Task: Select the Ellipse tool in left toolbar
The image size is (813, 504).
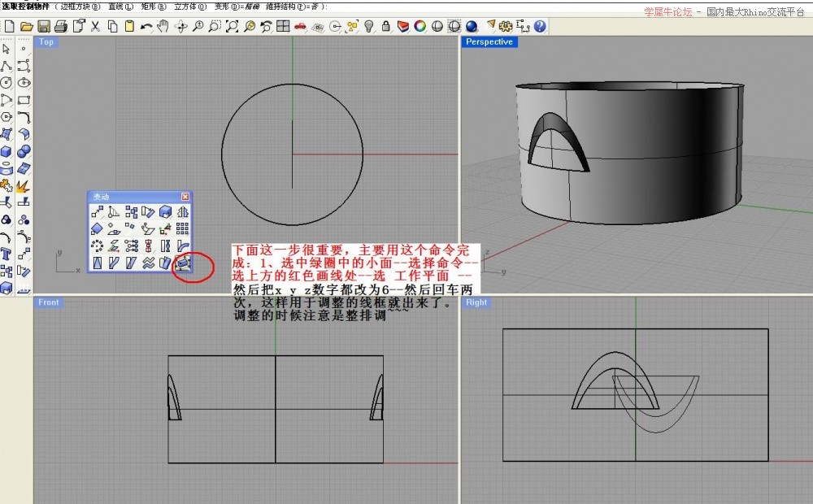Action: pyautogui.click(x=24, y=83)
